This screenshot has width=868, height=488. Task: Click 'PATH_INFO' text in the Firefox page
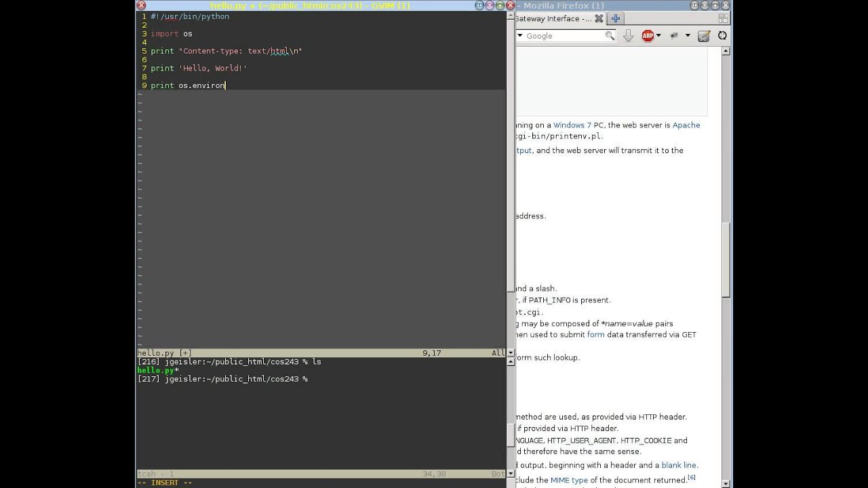point(550,300)
